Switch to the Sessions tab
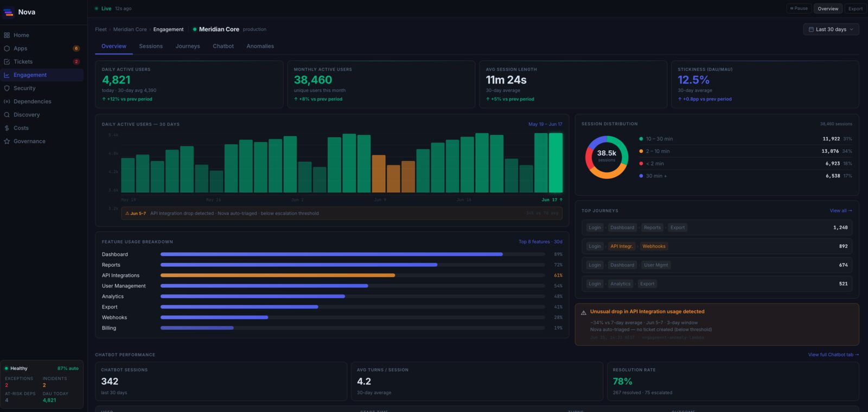 [151, 47]
